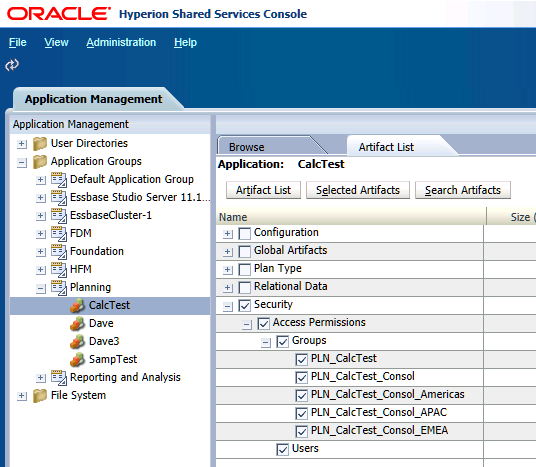536x467 pixels.
Task: Expand the Essbase Studio Server node
Action: pos(41,198)
